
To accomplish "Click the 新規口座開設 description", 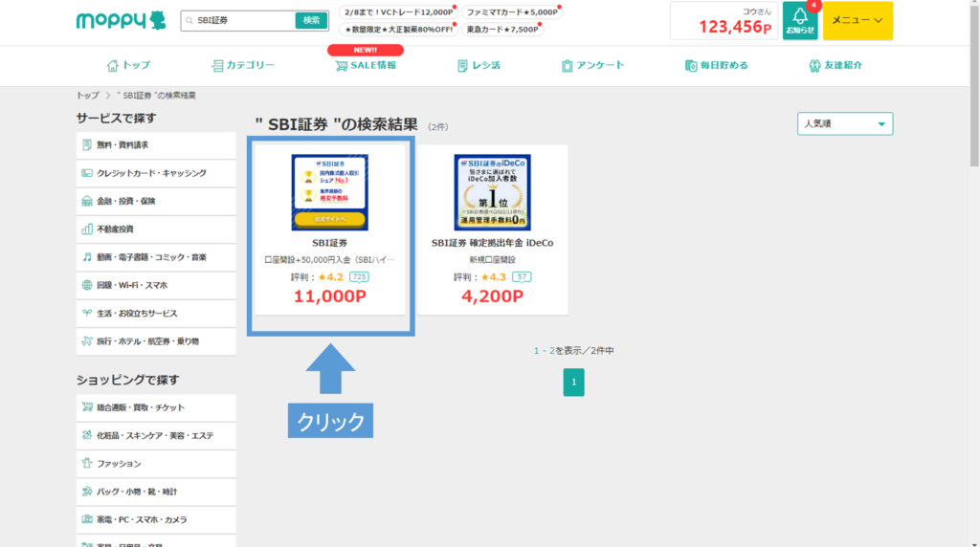I will tap(493, 260).
